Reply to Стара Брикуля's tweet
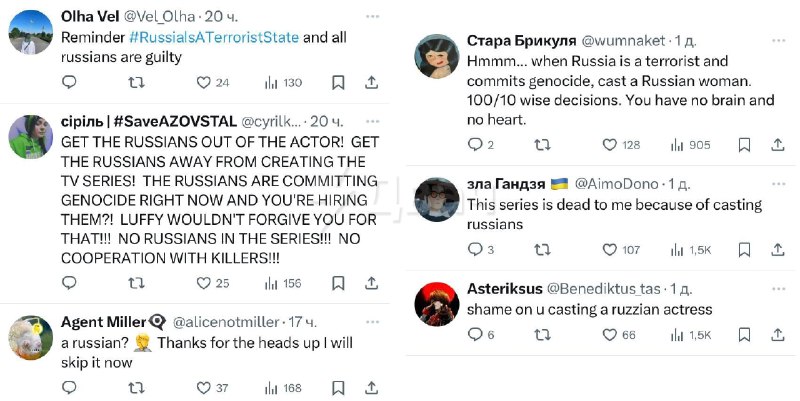This screenshot has height=401, width=800. click(475, 145)
